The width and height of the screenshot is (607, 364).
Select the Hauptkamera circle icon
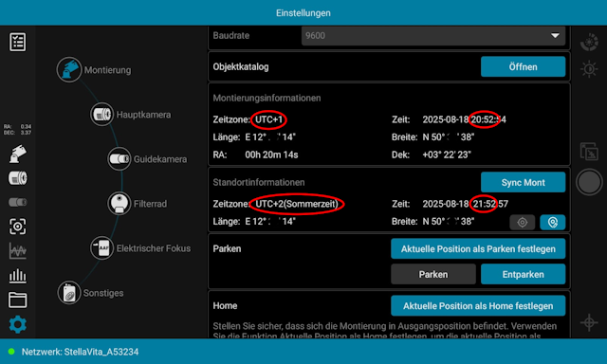coord(101,115)
